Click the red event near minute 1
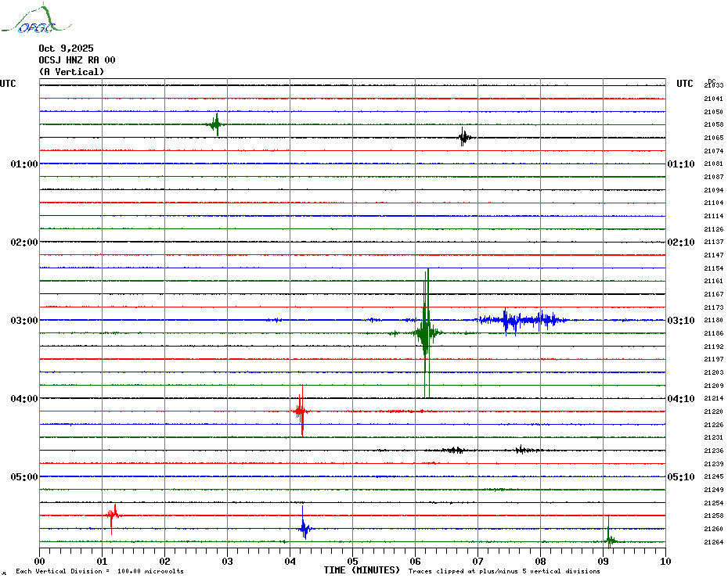Viewport: 728px width, 582px height. (x=113, y=515)
